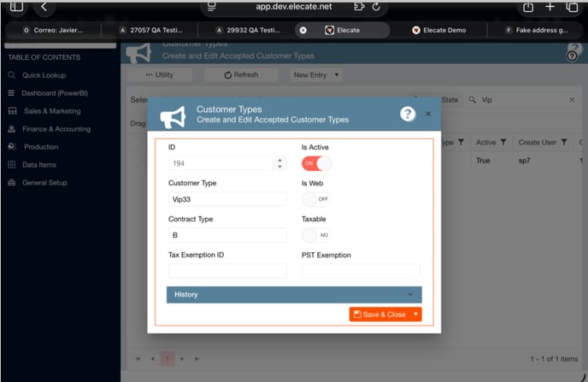The width and height of the screenshot is (588, 382).
Task: Click the Refresh button
Action: [x=240, y=75]
